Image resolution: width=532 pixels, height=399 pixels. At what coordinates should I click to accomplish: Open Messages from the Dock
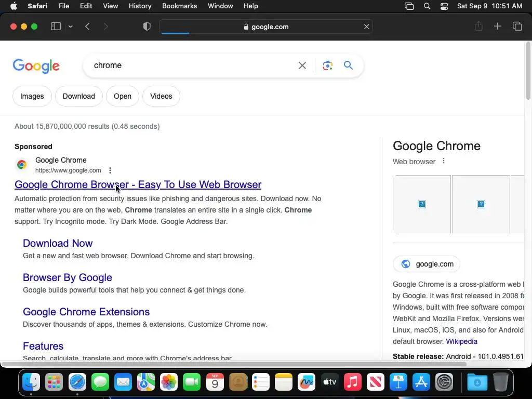pyautogui.click(x=100, y=382)
